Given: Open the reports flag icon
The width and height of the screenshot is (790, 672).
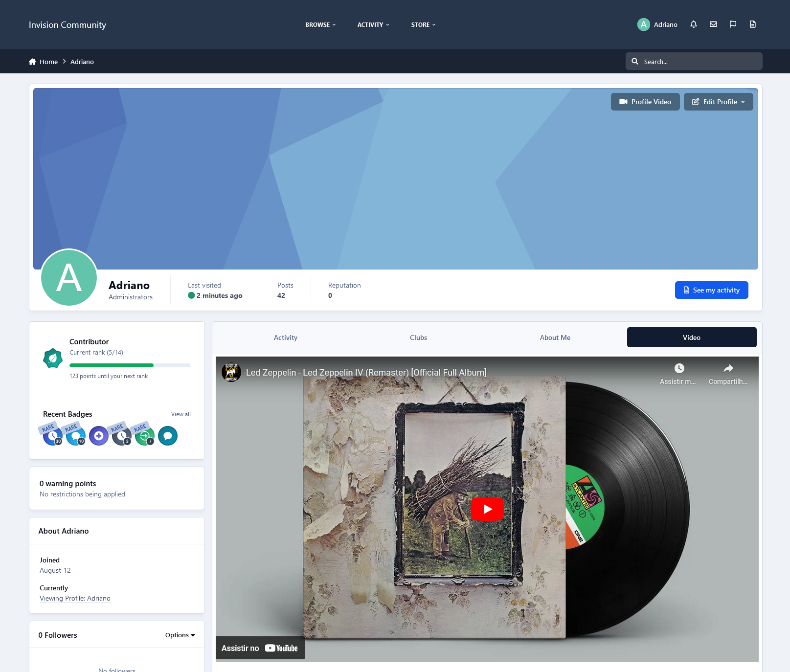Looking at the screenshot, I should 733,24.
